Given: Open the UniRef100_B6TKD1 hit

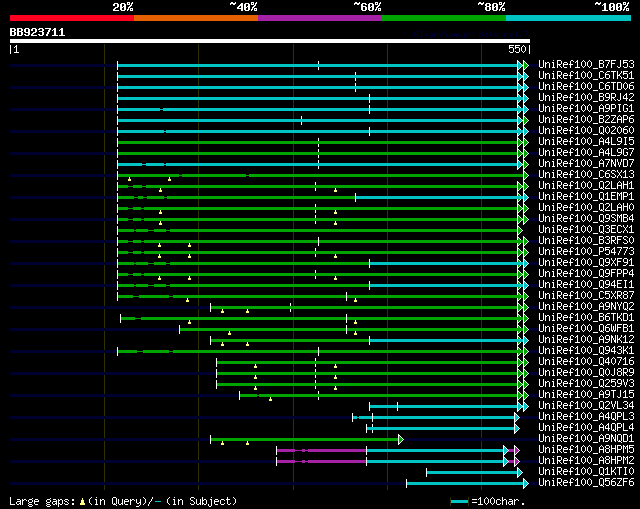Looking at the screenshot, I should pos(586,318).
